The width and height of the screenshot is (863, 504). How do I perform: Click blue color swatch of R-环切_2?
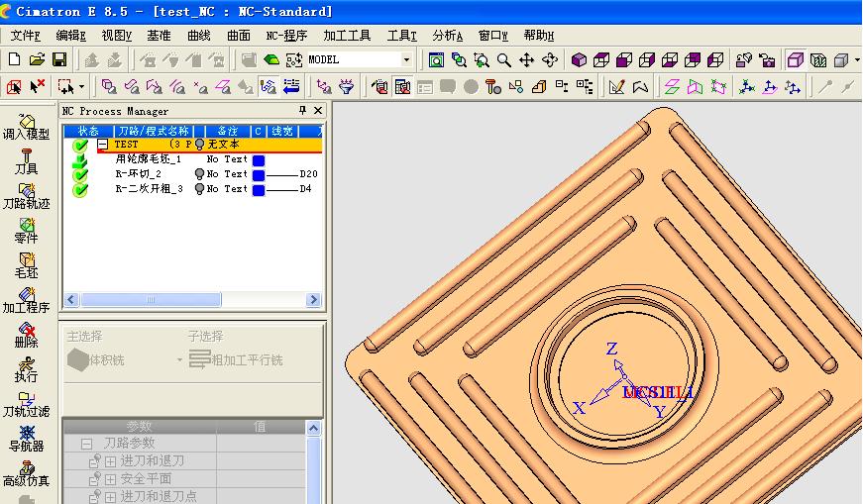[x=259, y=175]
